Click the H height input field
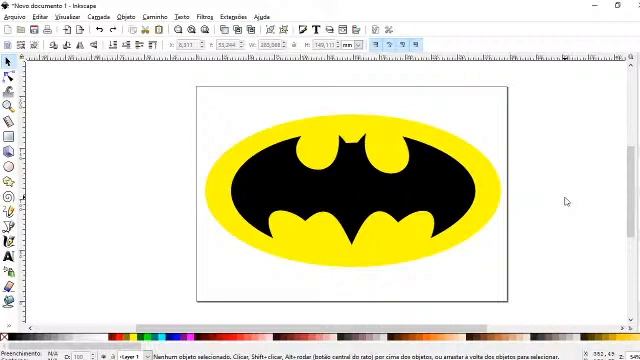Viewport: 640px width, 360px height. click(x=327, y=45)
